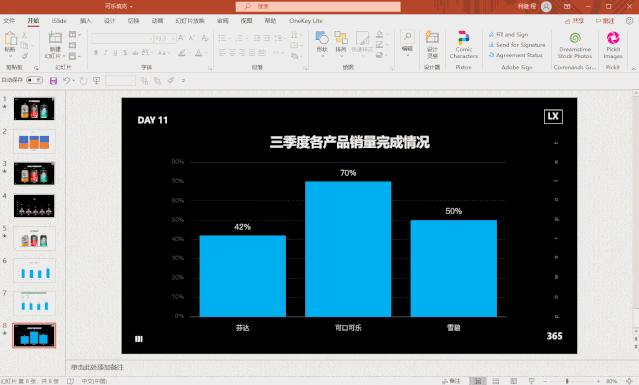Viewport: 639px width, 385px height.
Task: Switch to Normal view in status bar
Action: click(x=477, y=381)
